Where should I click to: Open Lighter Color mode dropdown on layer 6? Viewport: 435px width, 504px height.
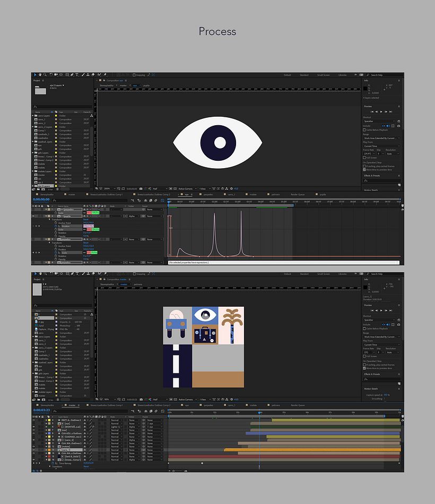116,427
